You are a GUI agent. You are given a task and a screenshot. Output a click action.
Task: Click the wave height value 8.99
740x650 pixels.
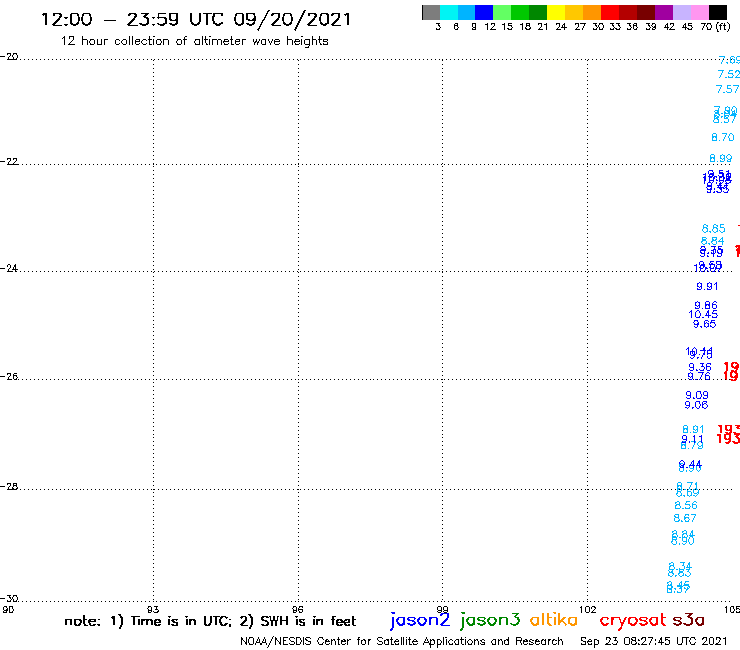click(x=721, y=159)
